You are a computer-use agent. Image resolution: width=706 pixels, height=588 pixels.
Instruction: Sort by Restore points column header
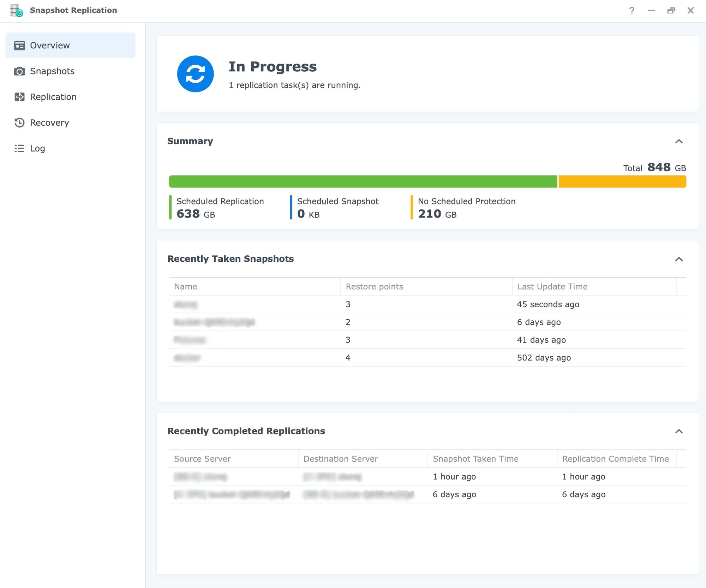point(374,286)
